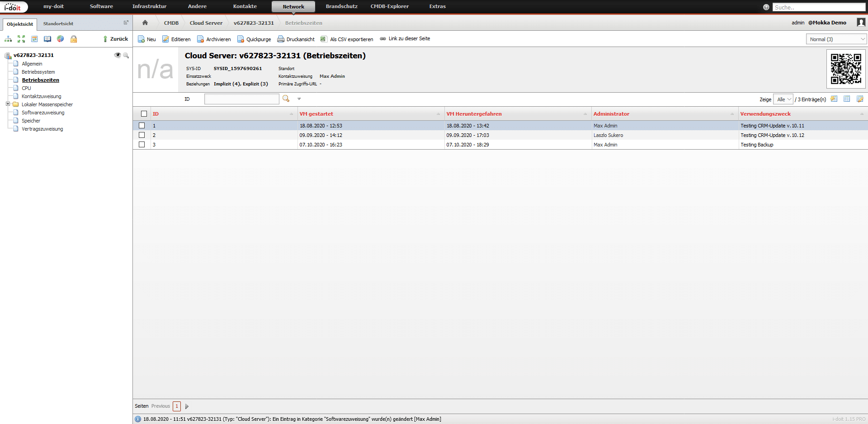Select Vertragszuweisung in the tree
868x424 pixels.
[x=42, y=129]
